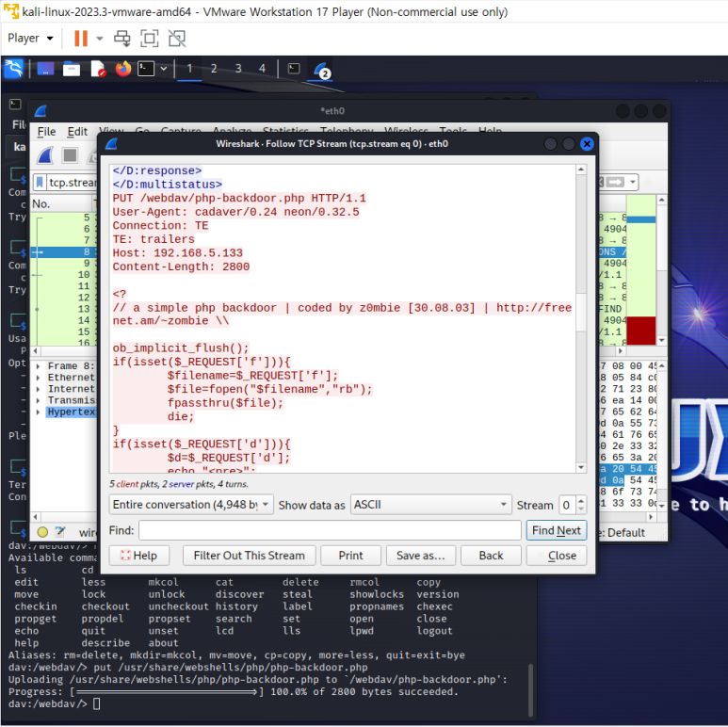Click the terminal window taskbar icon
The image size is (728, 727).
tap(294, 69)
